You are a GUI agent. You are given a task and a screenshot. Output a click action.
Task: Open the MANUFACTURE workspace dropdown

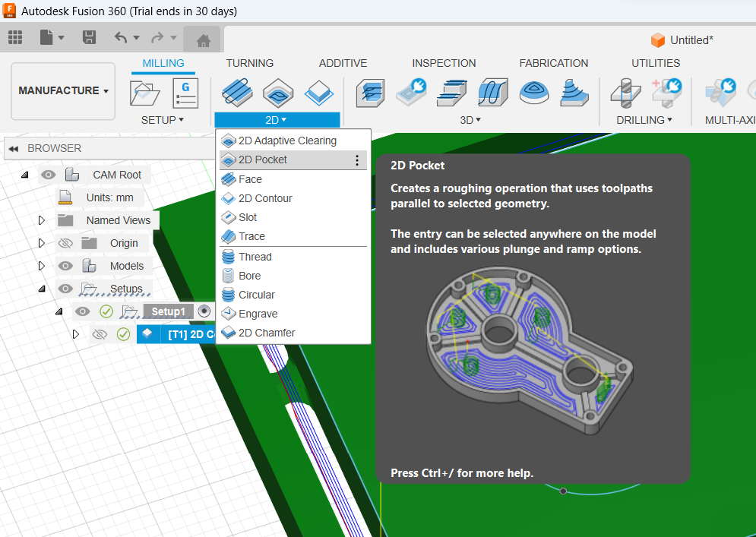pyautogui.click(x=63, y=90)
